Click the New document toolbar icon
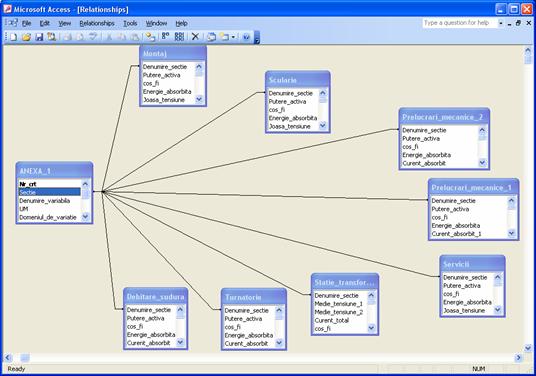Image resolution: width=536 pixels, height=376 pixels. [x=13, y=37]
